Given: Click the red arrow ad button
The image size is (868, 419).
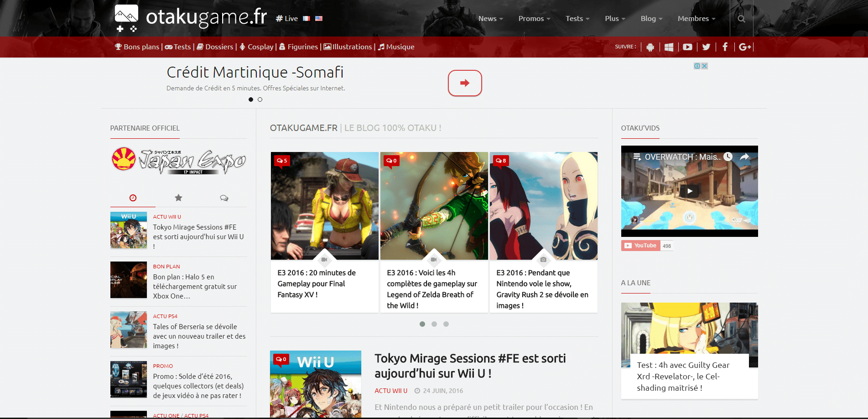Looking at the screenshot, I should (x=465, y=83).
